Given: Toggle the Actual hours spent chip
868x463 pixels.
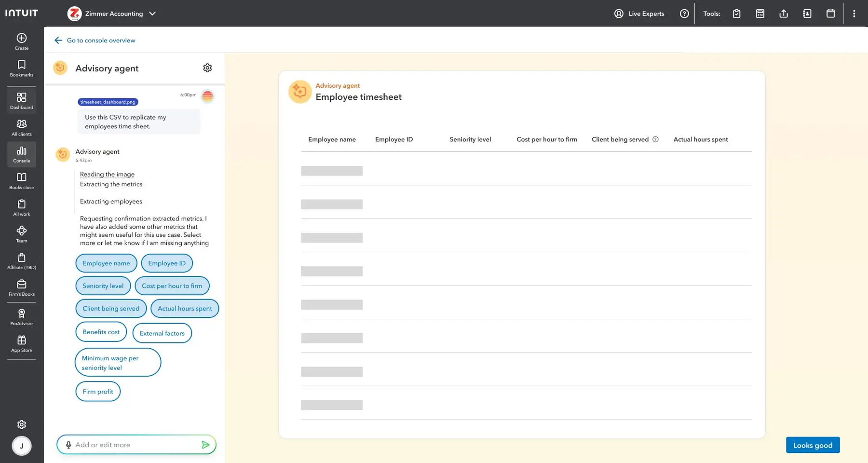Looking at the screenshot, I should (185, 309).
